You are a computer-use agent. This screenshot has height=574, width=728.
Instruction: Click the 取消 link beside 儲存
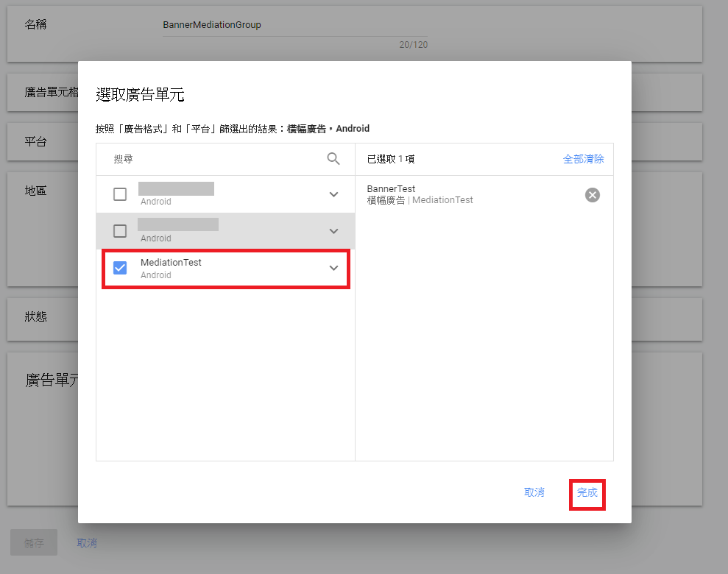click(87, 543)
